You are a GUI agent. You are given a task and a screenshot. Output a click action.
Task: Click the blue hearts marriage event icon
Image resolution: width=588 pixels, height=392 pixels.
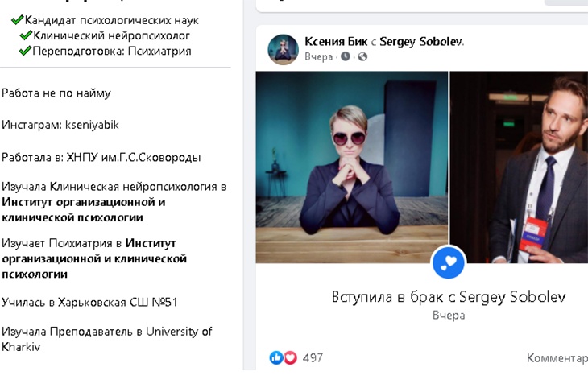point(449,262)
